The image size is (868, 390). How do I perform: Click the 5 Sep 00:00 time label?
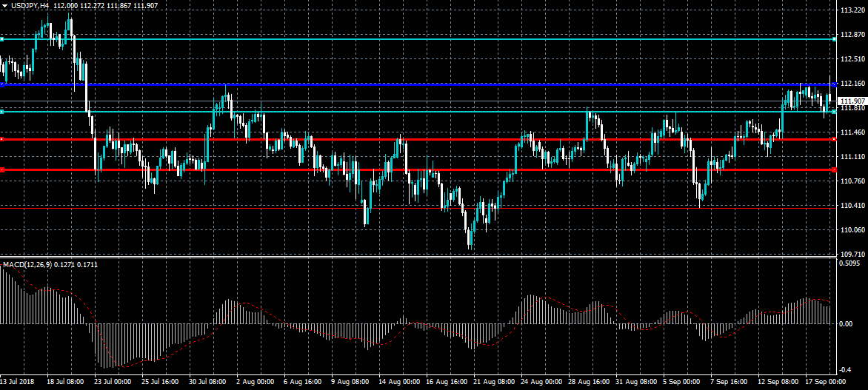click(680, 383)
